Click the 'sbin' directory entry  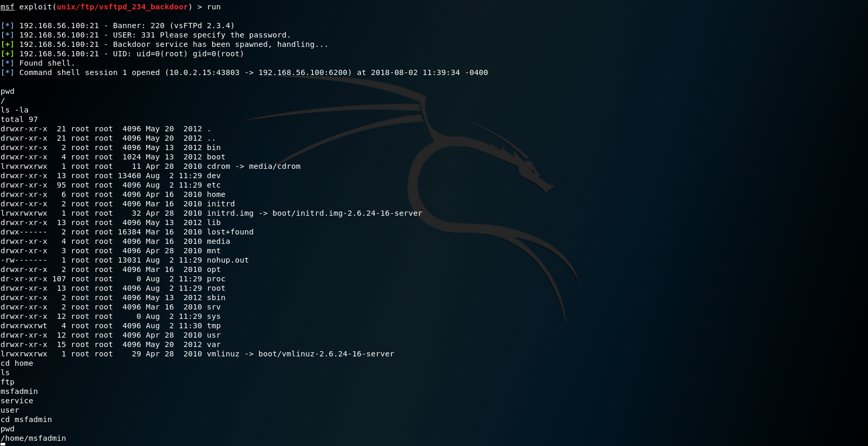pos(216,298)
